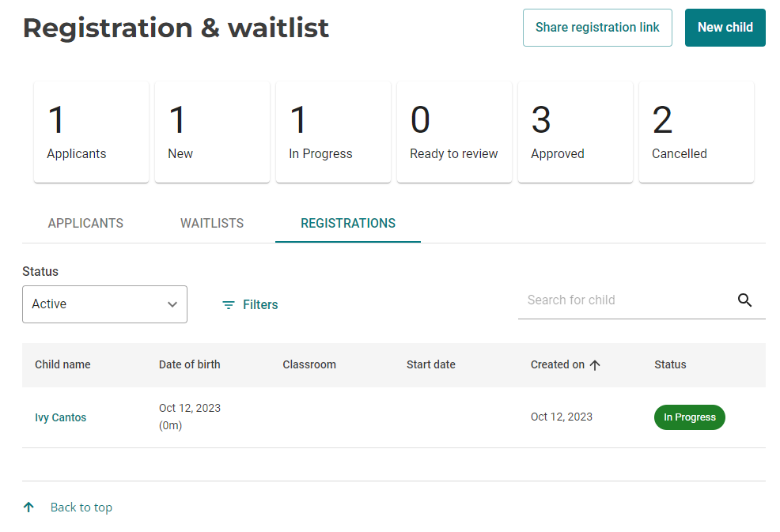Click the Back to top link
This screenshot has width=780, height=532.
pyautogui.click(x=81, y=507)
